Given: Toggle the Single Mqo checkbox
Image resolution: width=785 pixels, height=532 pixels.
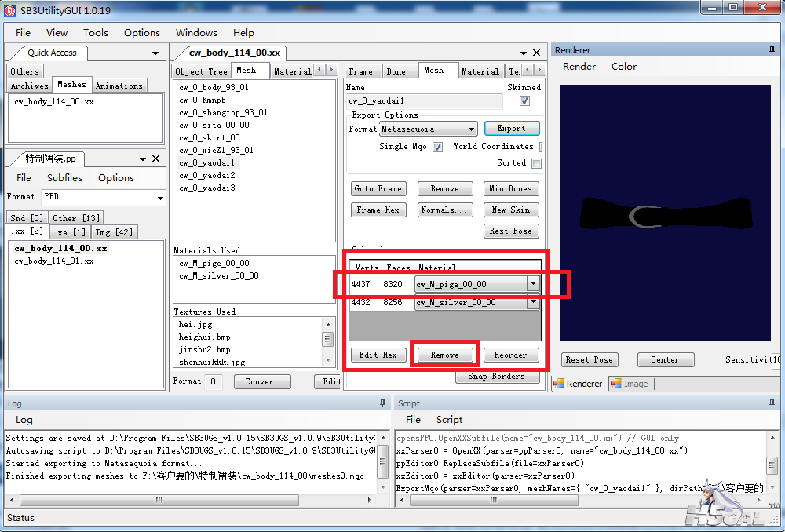Looking at the screenshot, I should (x=437, y=148).
